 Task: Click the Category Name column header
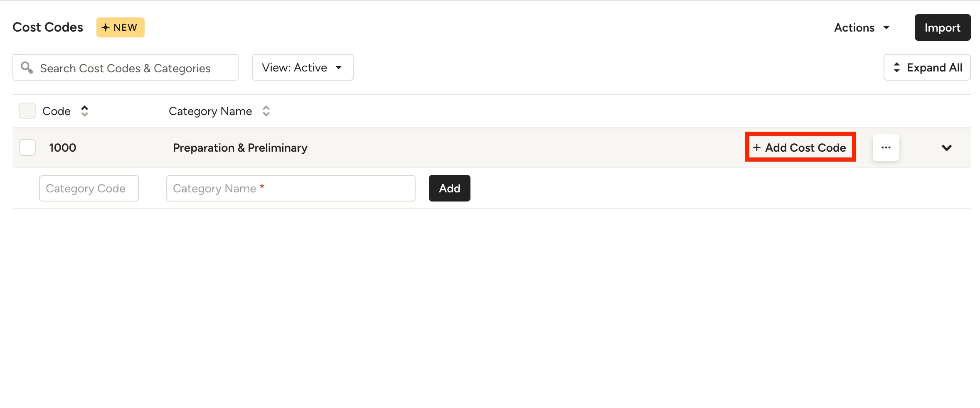210,111
